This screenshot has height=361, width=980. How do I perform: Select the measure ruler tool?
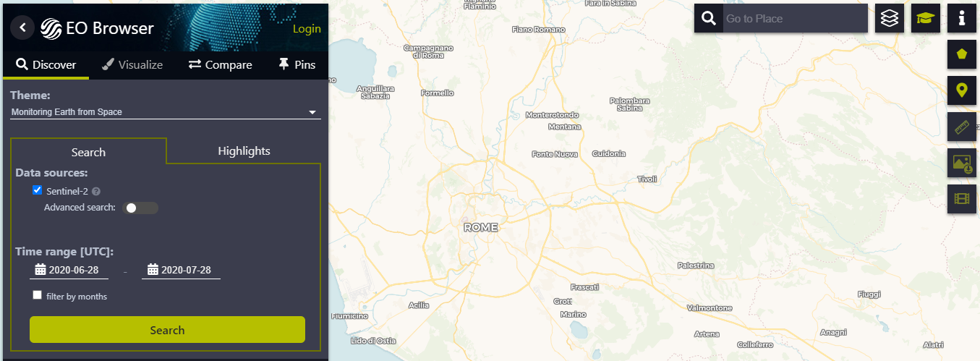(961, 127)
